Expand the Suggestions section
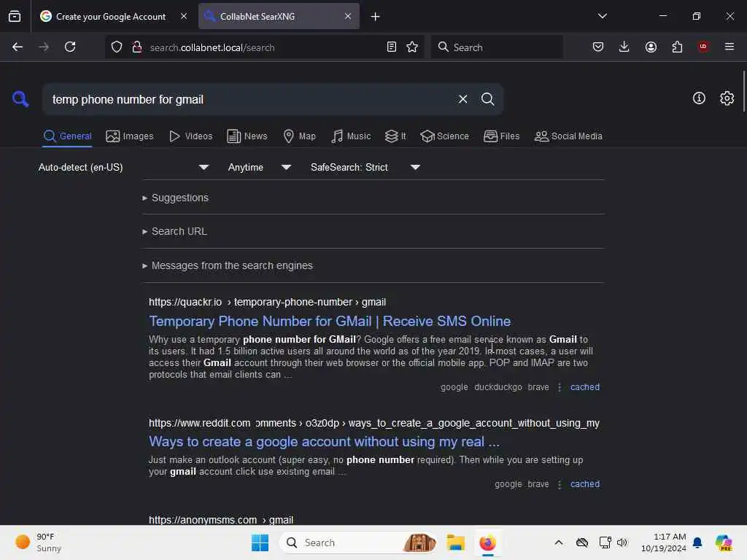 [175, 198]
